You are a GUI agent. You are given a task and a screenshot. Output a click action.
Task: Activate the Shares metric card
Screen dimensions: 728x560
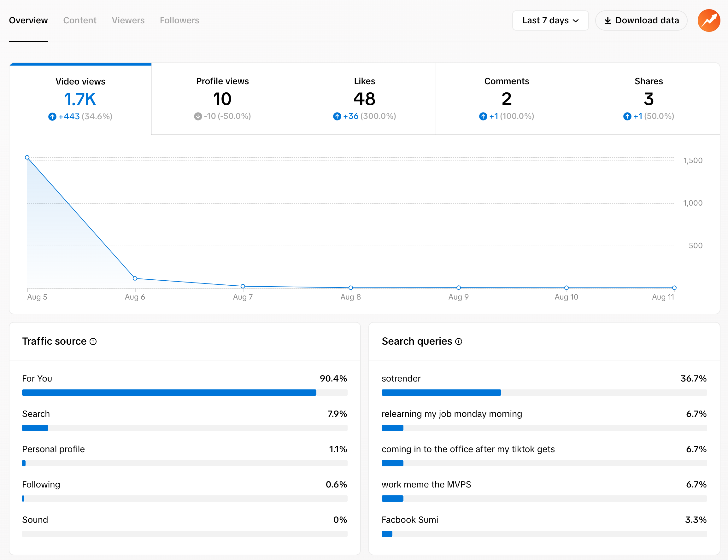648,98
